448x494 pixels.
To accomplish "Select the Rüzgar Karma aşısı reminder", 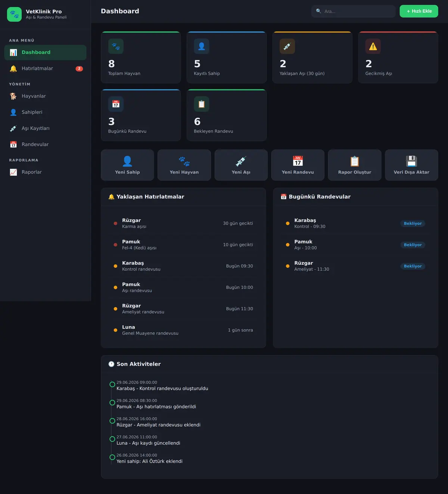I will (x=183, y=223).
